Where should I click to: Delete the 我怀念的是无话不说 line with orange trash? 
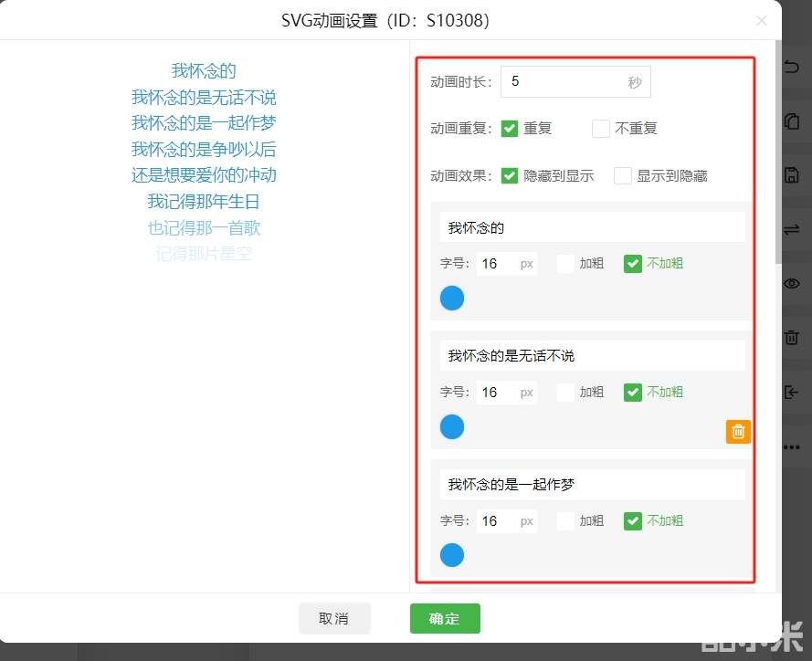point(738,432)
